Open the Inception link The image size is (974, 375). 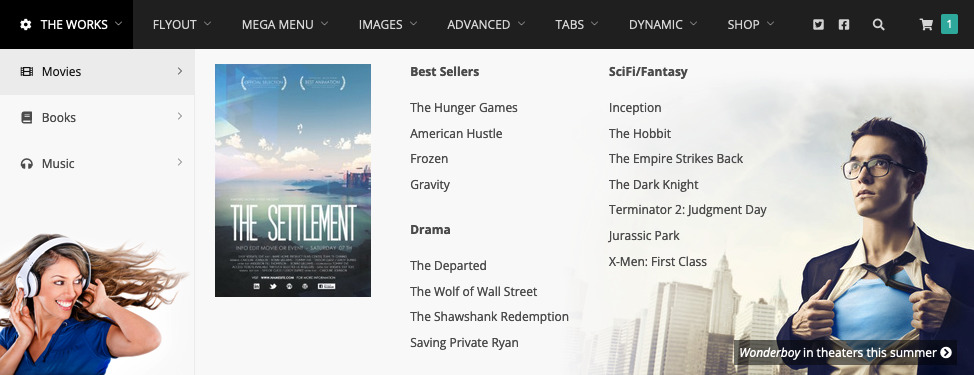pyautogui.click(x=635, y=107)
